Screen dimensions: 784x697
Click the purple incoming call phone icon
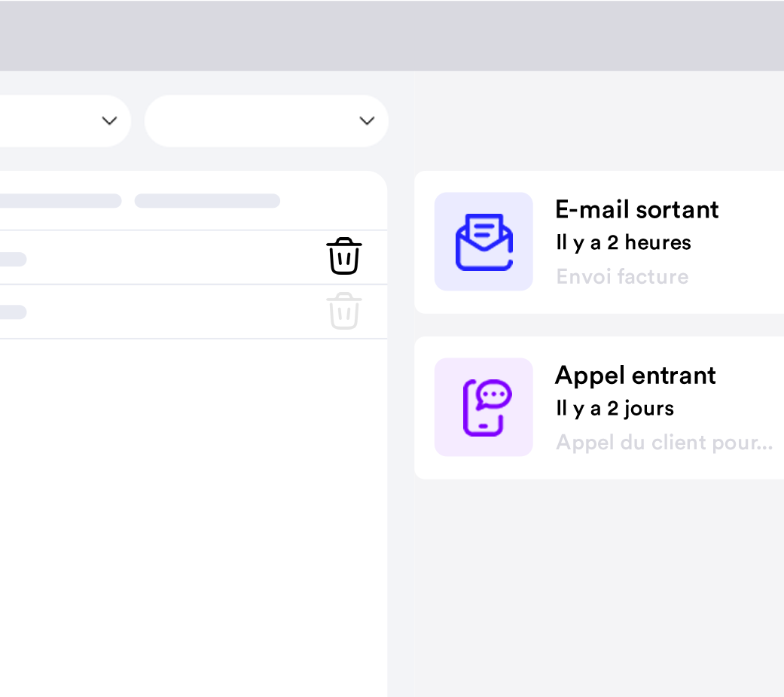click(x=484, y=407)
